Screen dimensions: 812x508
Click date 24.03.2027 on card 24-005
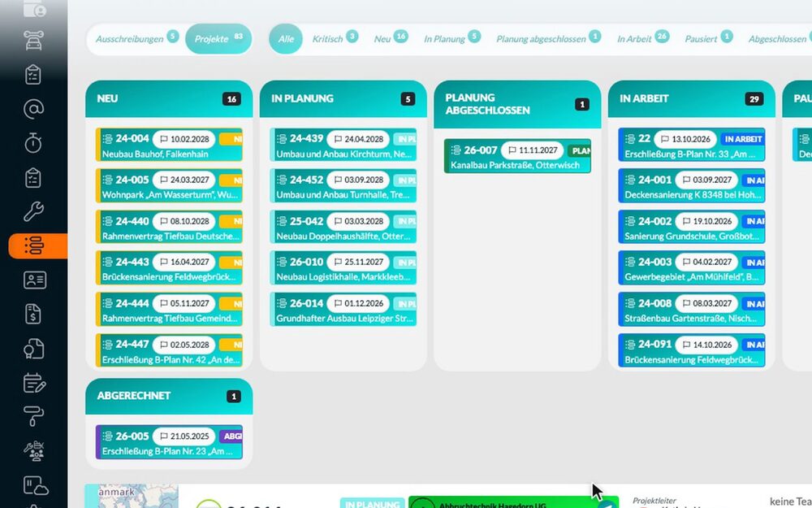coord(184,180)
